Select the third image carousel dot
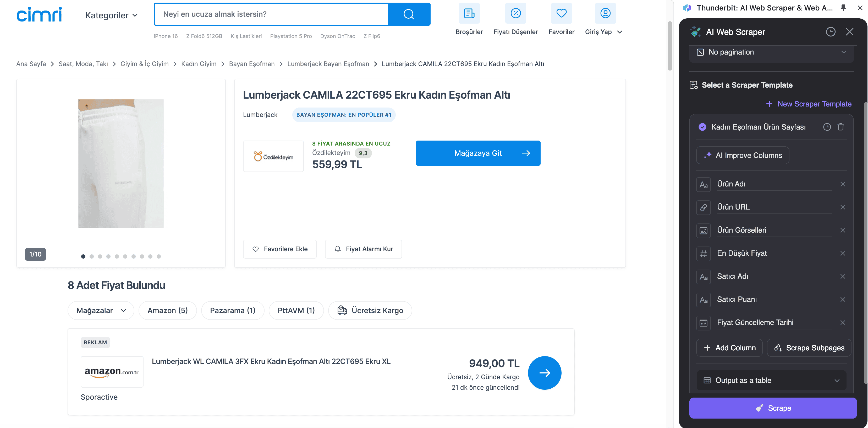Image resolution: width=868 pixels, height=428 pixels. 100,256
